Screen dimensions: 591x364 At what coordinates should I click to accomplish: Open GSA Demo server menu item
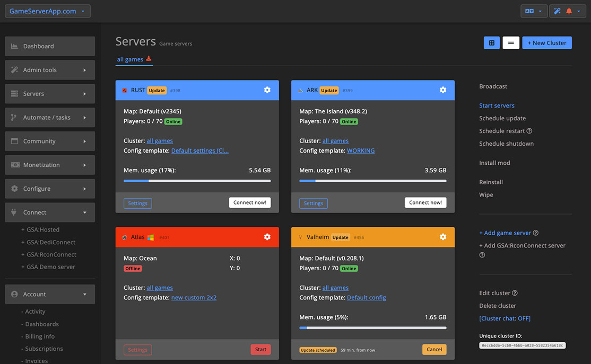point(48,267)
